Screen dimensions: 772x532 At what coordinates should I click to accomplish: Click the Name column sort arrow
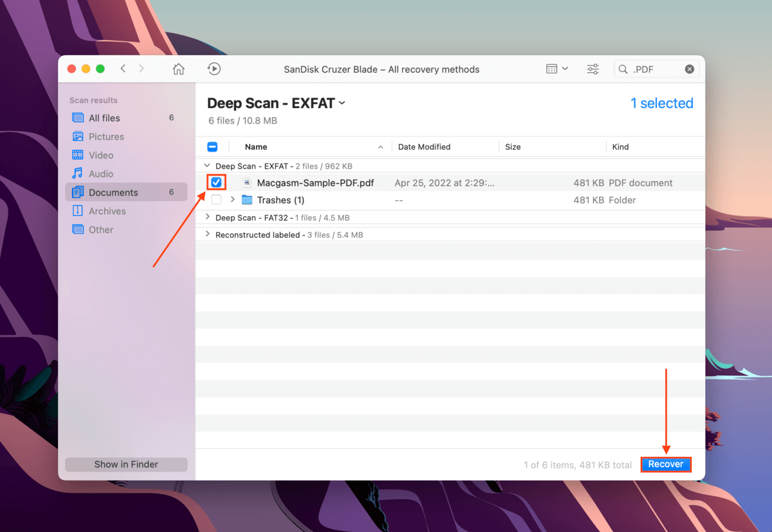(x=380, y=147)
